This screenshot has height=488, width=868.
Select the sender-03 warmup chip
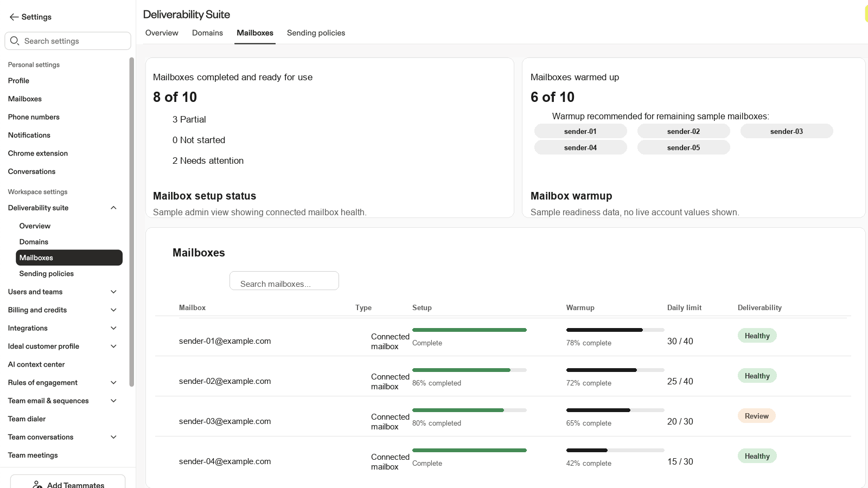pos(787,131)
